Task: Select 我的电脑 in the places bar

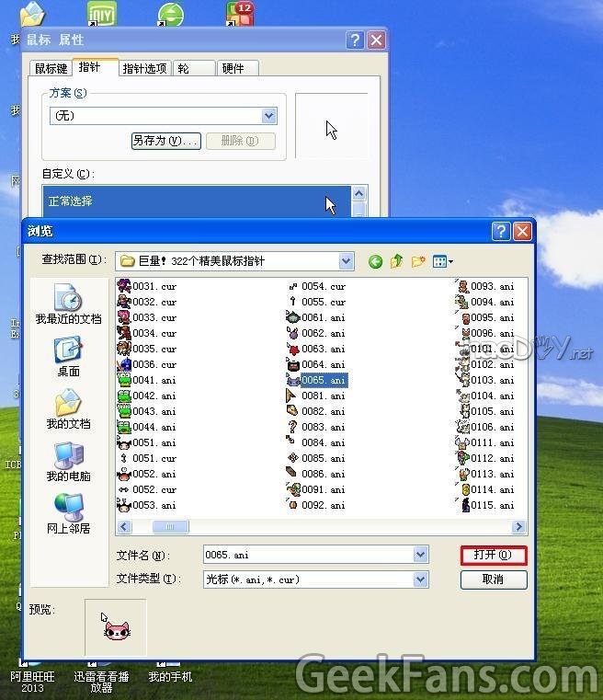Action: click(x=68, y=461)
